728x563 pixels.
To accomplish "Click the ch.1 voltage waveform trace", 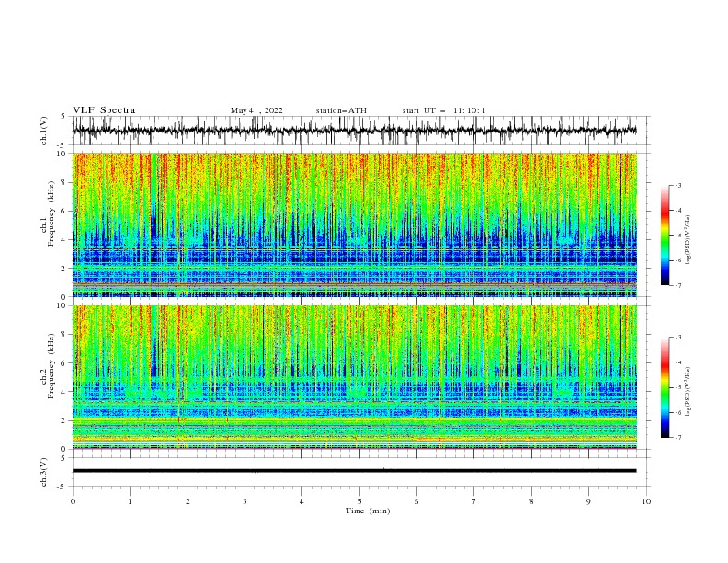I will tap(354, 131).
